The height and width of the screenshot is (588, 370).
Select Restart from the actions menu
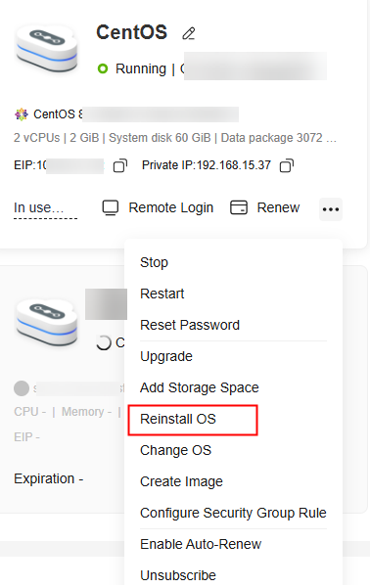[x=162, y=294]
